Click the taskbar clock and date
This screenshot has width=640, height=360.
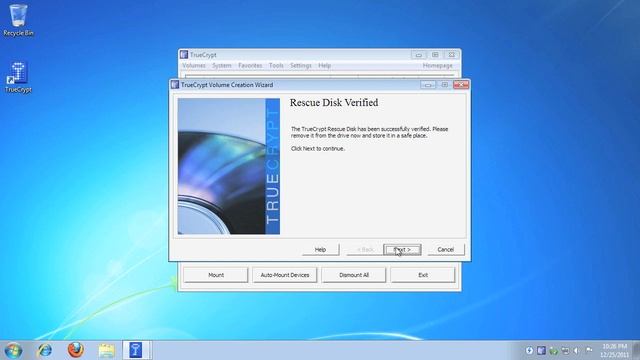614,350
